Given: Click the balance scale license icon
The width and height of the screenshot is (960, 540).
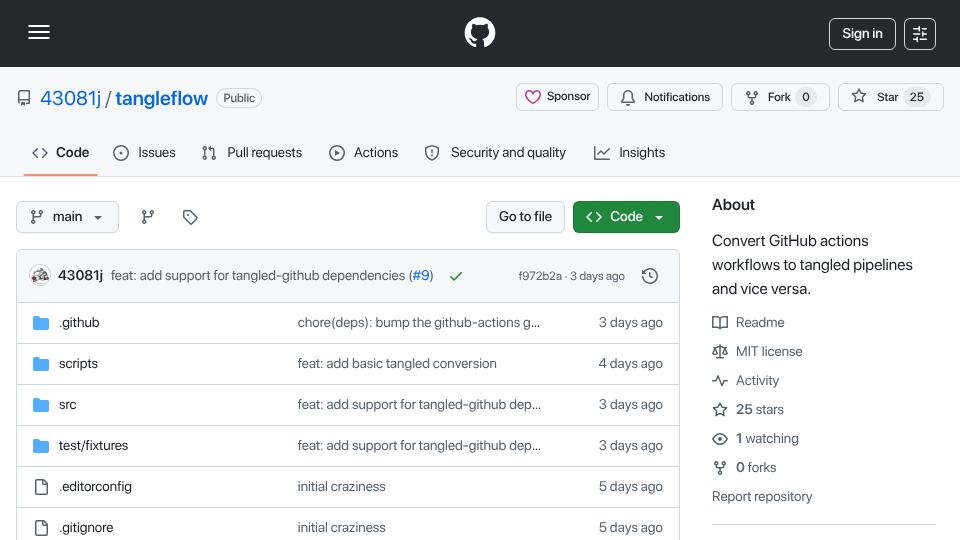Looking at the screenshot, I should click(x=720, y=351).
